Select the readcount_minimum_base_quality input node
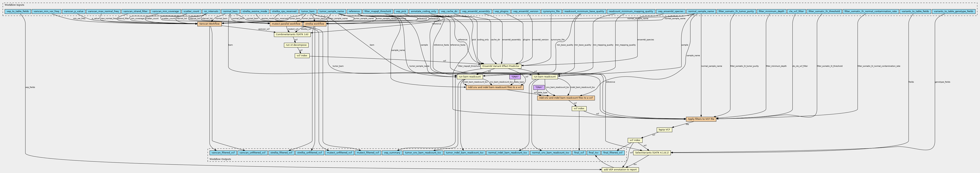This screenshot has height=173, width=980. (584, 11)
